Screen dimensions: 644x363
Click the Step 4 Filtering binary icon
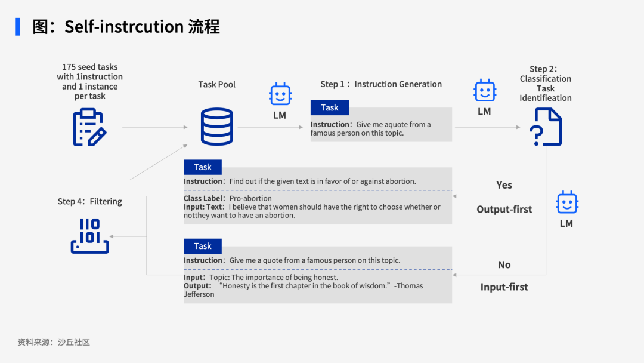coord(89,236)
